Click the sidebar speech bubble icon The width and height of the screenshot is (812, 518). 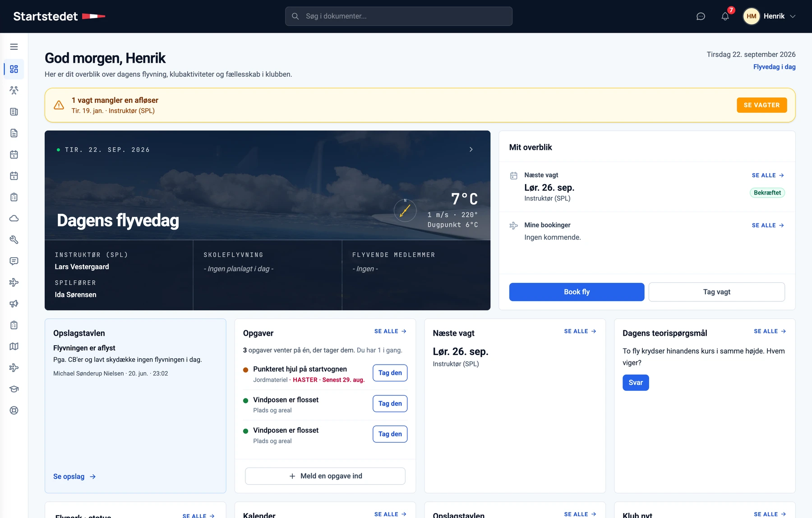(14, 261)
